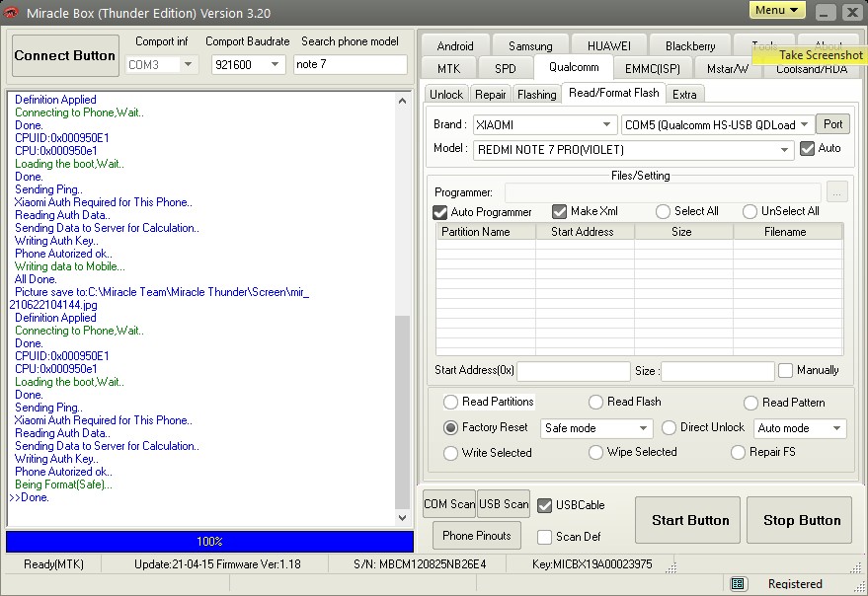Open the yellow Menu dropdown
Viewport: 868px width, 596px height.
[777, 10]
